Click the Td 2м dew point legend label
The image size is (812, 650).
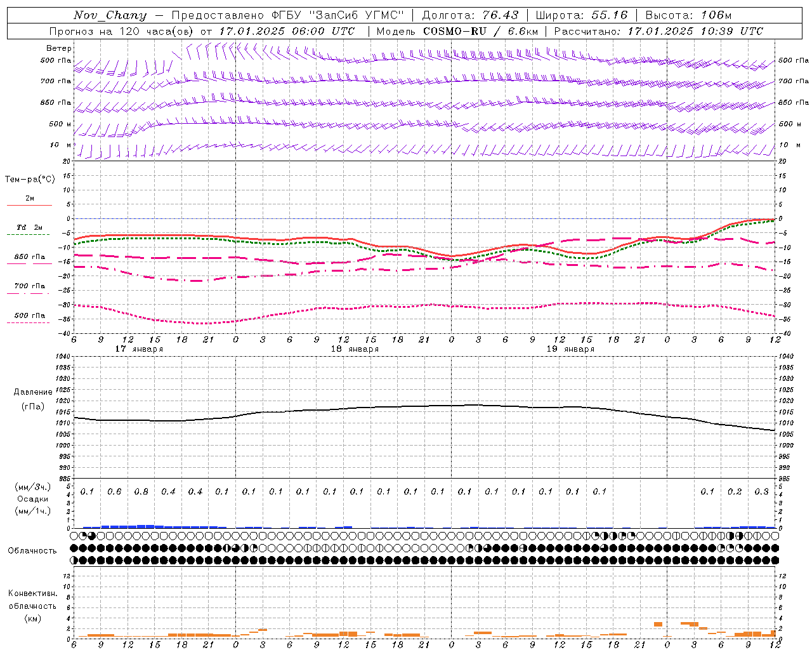(x=30, y=227)
